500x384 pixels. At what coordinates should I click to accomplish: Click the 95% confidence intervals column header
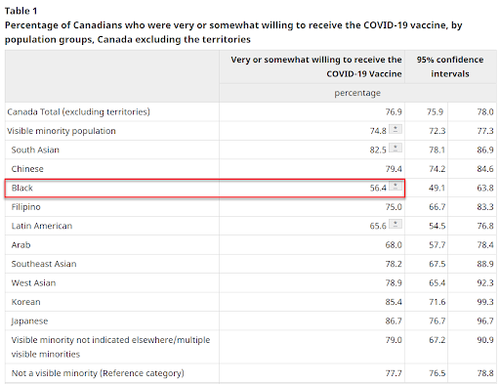(x=450, y=67)
